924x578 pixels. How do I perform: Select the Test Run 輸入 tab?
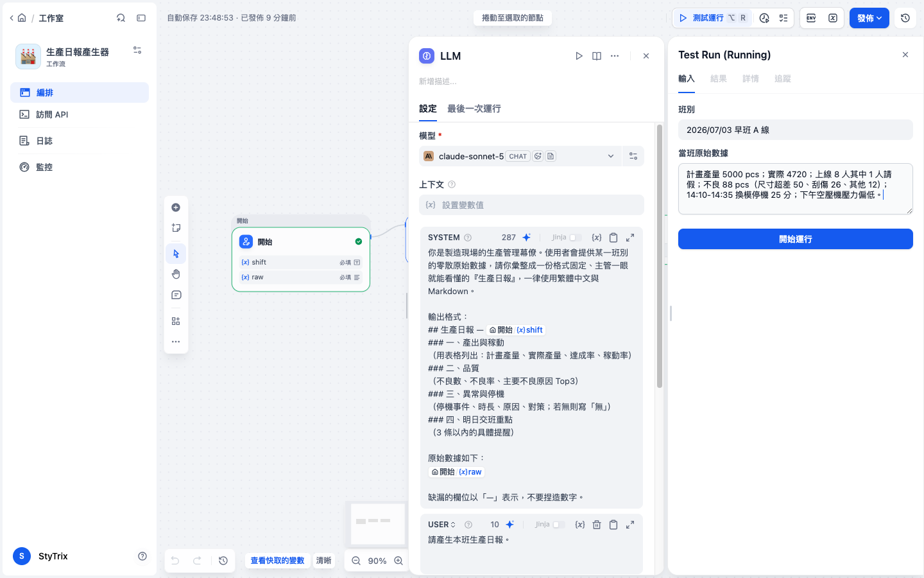(687, 78)
